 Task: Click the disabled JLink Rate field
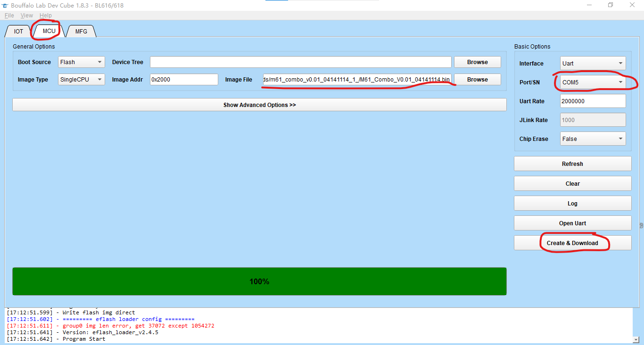593,120
